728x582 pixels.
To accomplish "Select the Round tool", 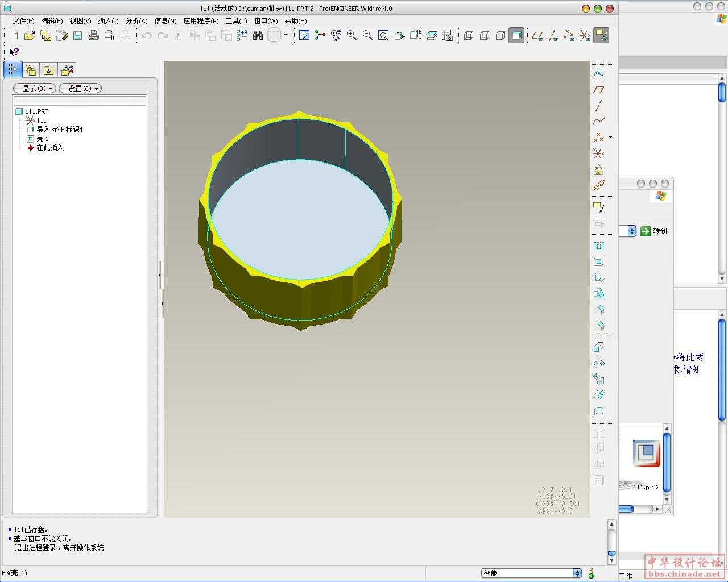I will (598, 310).
